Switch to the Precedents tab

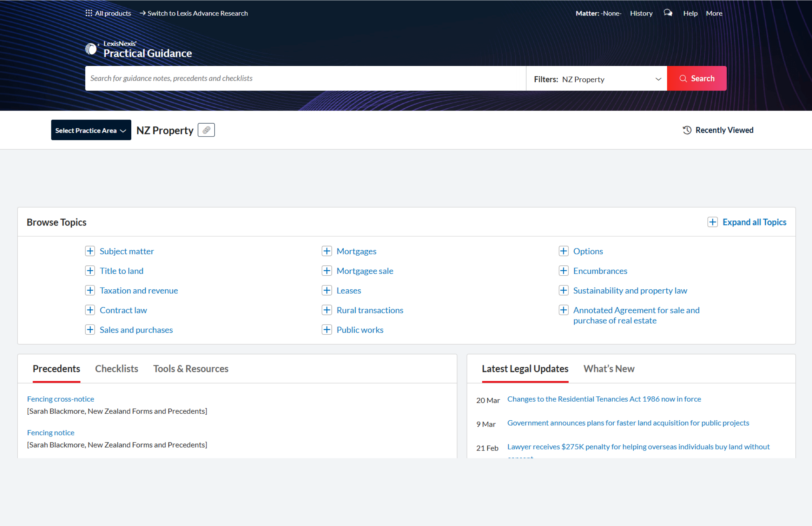point(56,369)
